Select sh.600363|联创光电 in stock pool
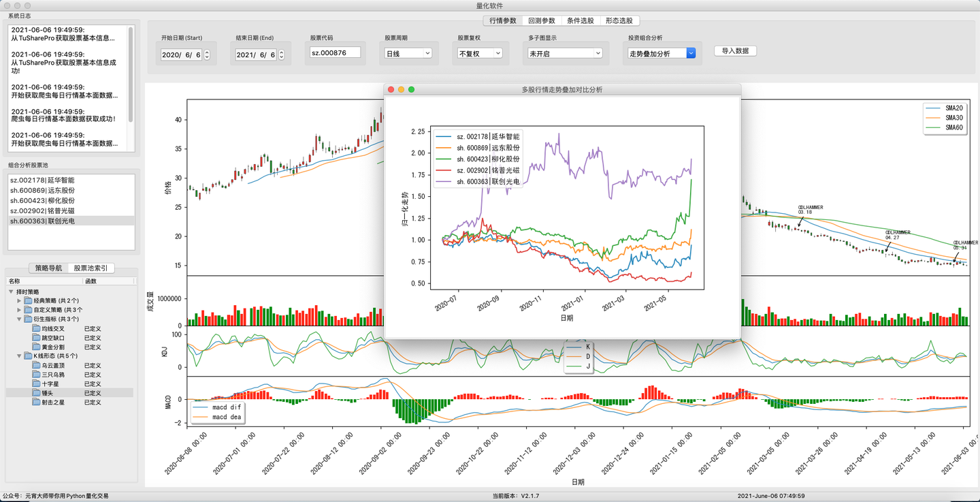Screen dimensions: 980x502 pos(71,221)
